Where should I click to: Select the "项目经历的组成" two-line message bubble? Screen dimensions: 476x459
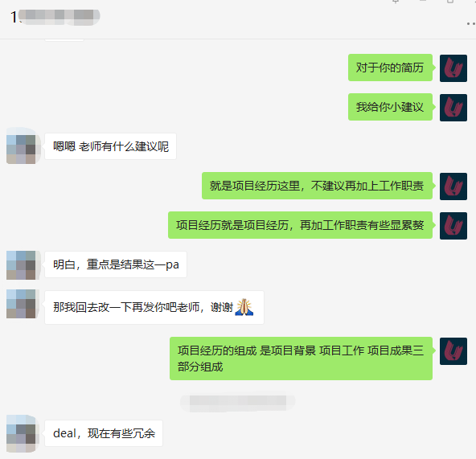point(301,359)
